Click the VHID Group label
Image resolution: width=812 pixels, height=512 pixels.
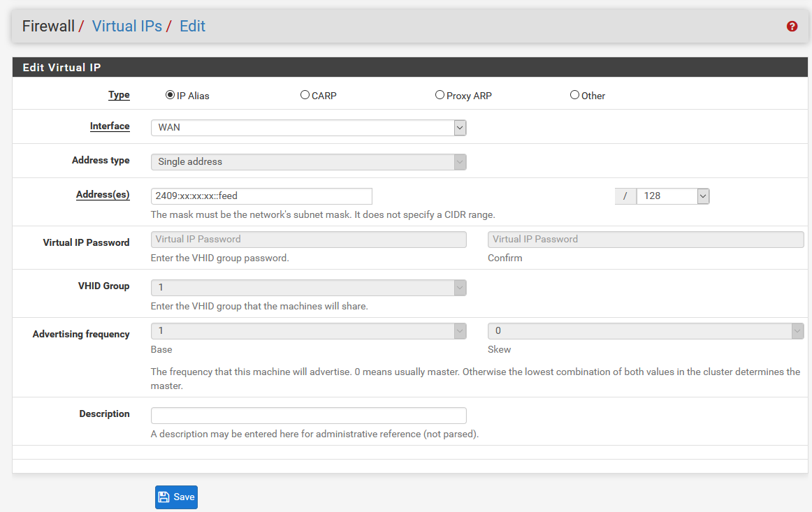(x=103, y=286)
